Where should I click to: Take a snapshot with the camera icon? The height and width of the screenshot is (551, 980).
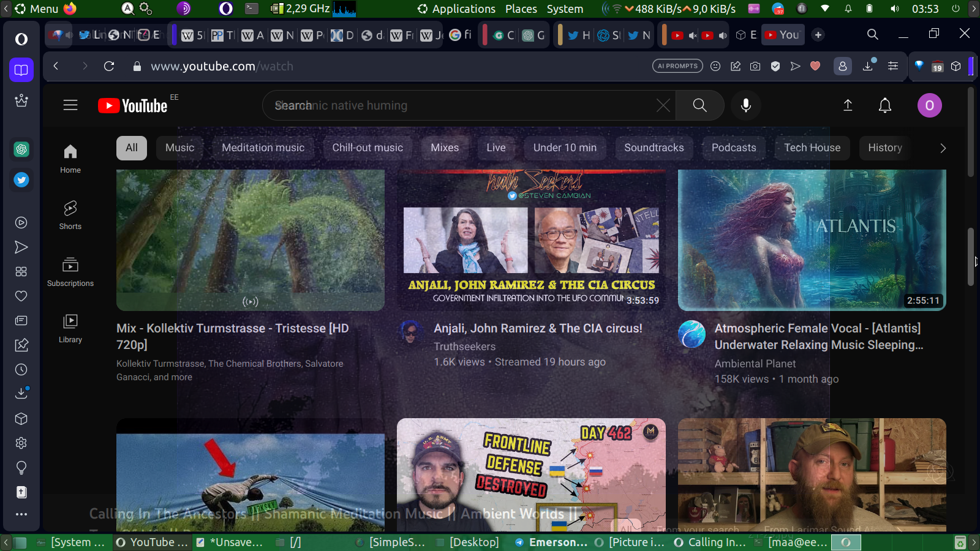point(755,66)
